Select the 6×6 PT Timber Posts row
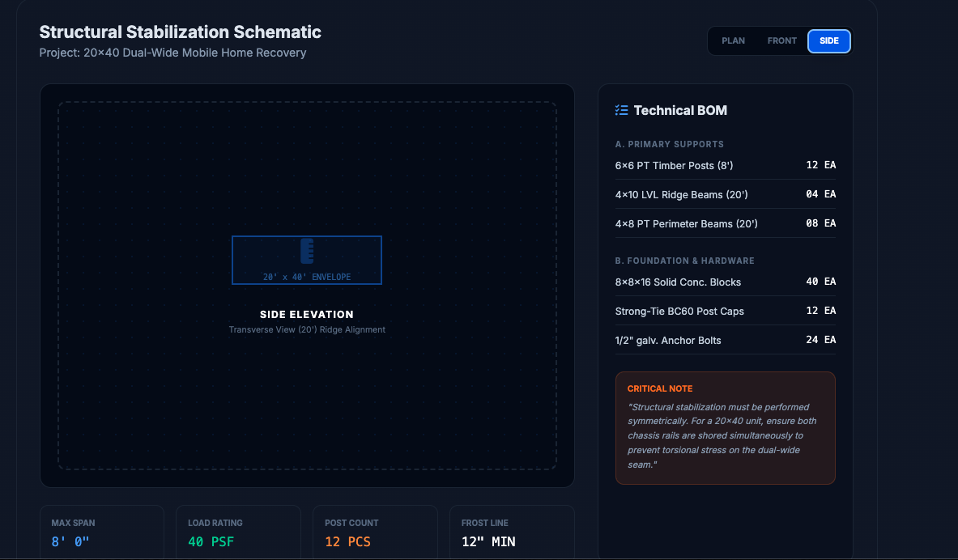The image size is (958, 560). (725, 165)
